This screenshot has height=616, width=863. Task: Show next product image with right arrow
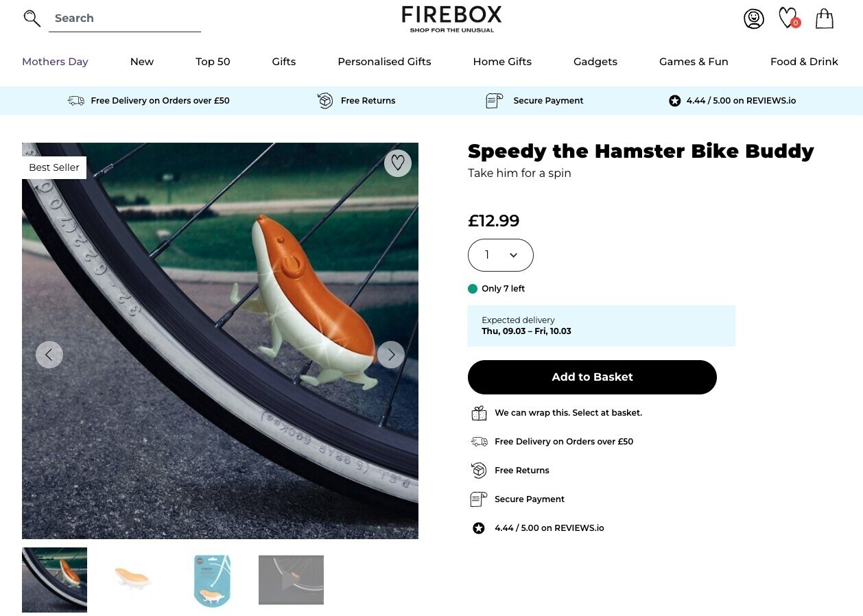pos(390,354)
